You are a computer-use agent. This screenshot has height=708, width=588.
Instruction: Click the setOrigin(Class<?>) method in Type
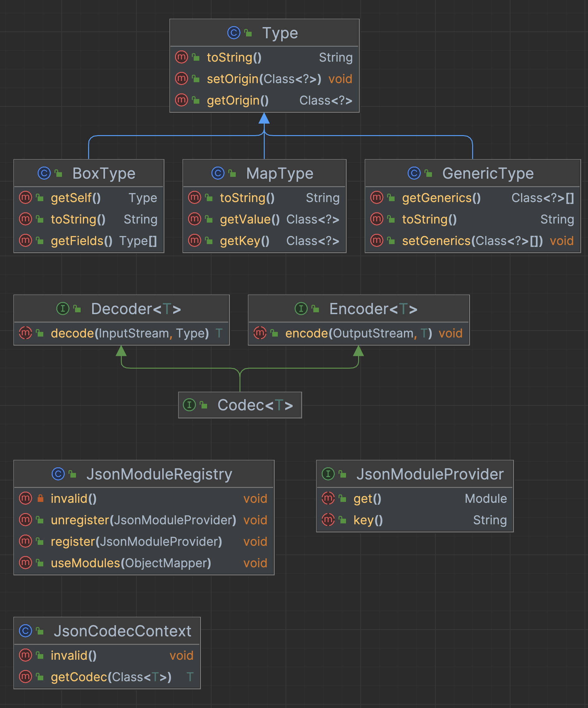coord(264,79)
